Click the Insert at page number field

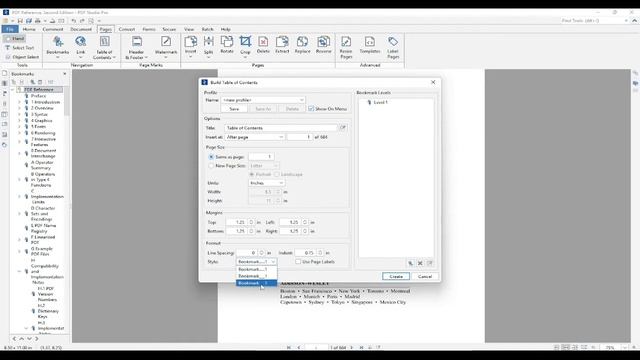(300, 137)
